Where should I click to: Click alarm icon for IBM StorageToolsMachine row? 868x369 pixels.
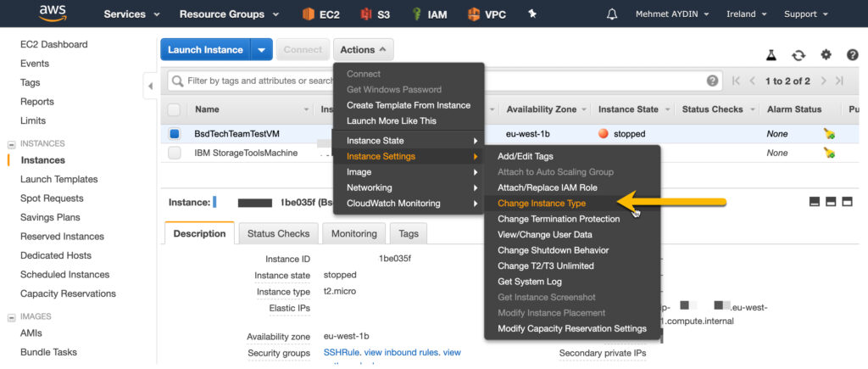pos(829,153)
